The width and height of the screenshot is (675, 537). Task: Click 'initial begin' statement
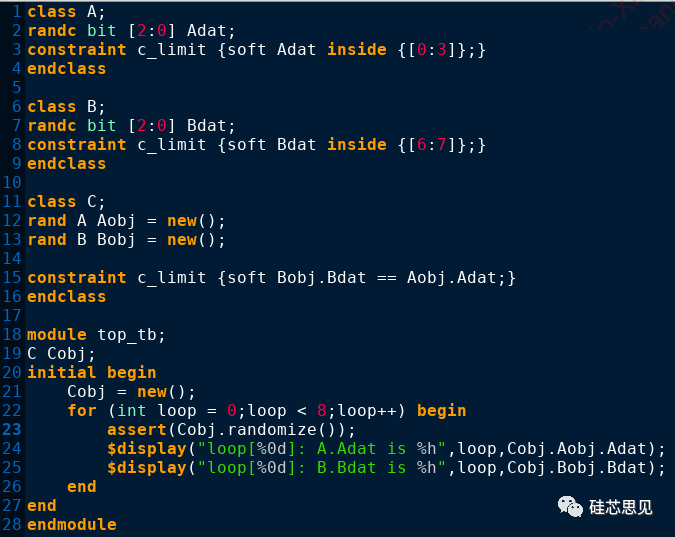click(x=92, y=372)
